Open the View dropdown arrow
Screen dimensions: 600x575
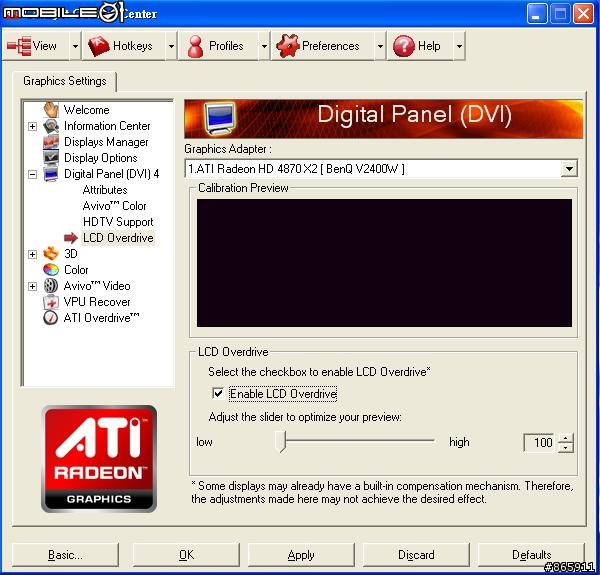point(75,46)
